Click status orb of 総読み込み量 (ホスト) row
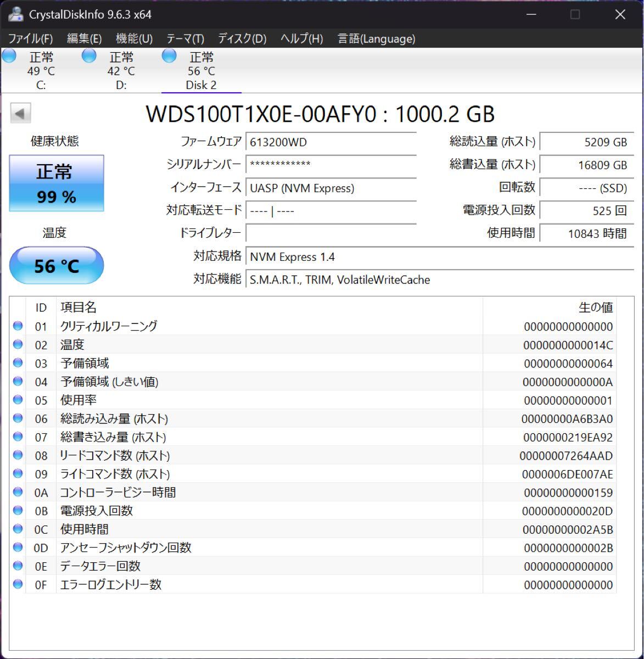This screenshot has height=659, width=644. coord(18,418)
